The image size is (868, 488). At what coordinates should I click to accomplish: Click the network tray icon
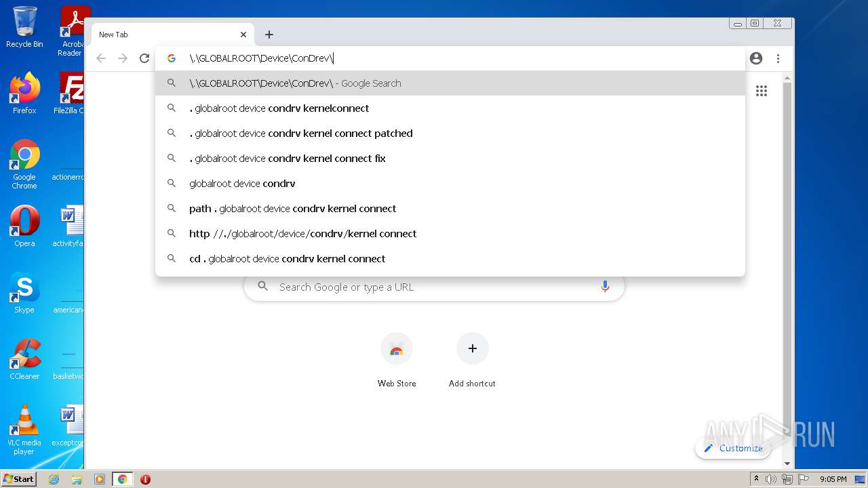[787, 479]
